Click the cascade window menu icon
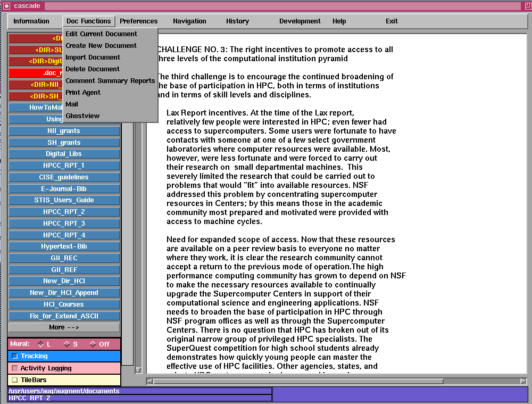Viewport: 532px width, 404px height. coord(6,6)
